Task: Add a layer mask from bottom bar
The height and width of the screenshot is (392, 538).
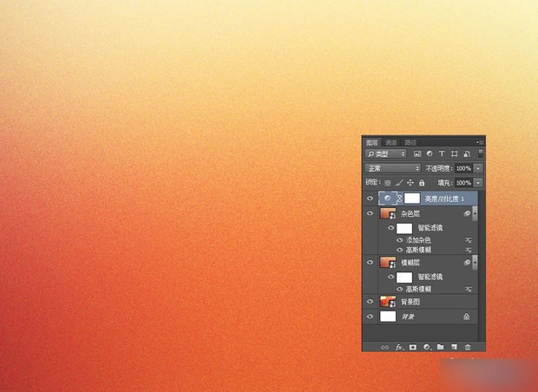Action: (x=413, y=347)
